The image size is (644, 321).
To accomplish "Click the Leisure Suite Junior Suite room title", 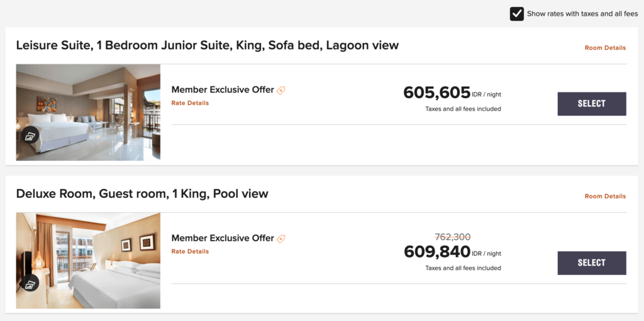I will point(208,46).
